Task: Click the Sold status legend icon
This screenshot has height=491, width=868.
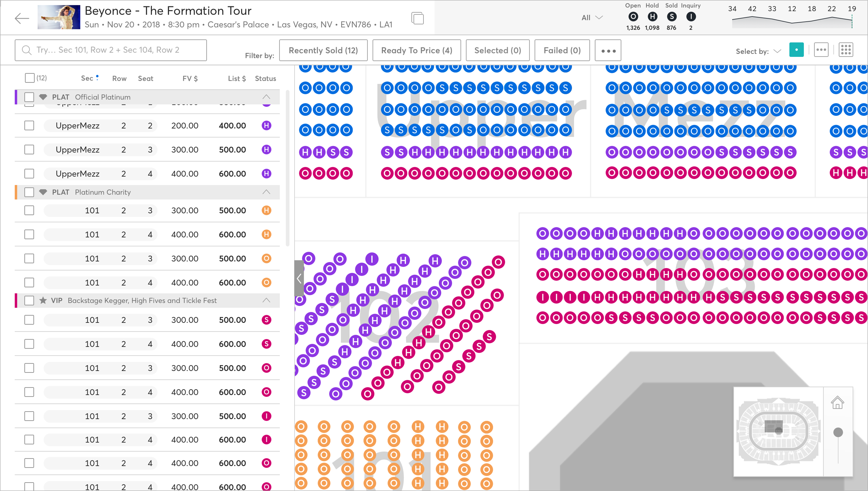Action: pos(672,16)
